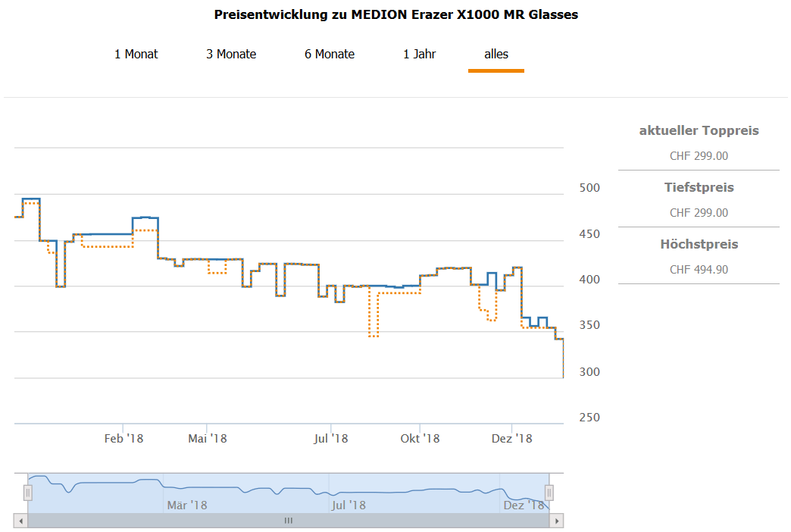Image resolution: width=791 pixels, height=532 pixels.
Task: Choose the 1 Jahr range
Action: pos(419,54)
